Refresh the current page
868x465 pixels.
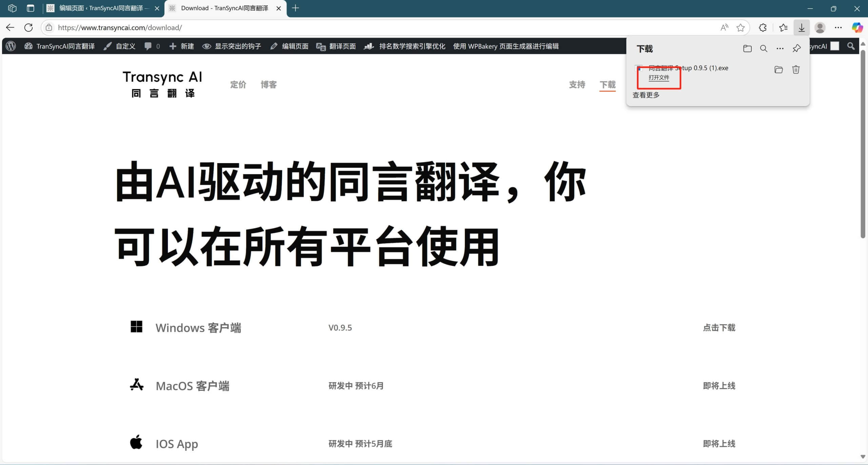(28, 27)
